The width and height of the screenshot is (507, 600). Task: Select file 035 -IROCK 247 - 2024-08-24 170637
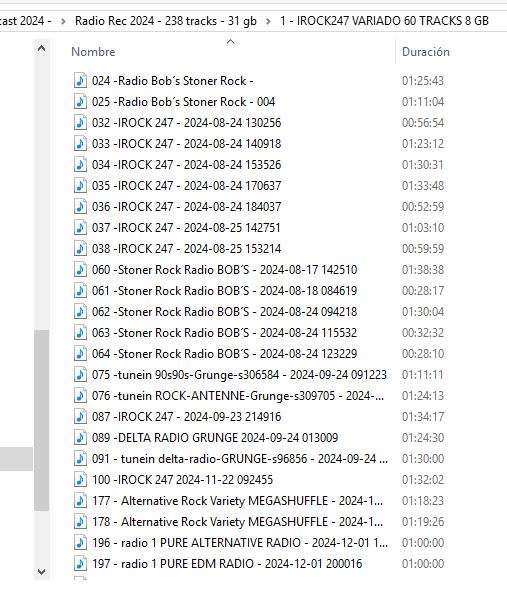187,186
